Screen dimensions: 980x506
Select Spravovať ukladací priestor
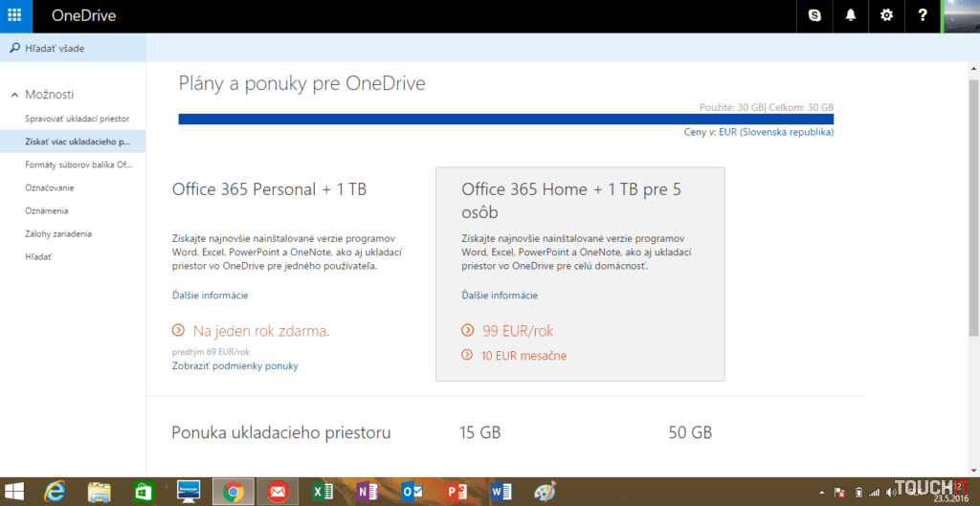point(77,119)
